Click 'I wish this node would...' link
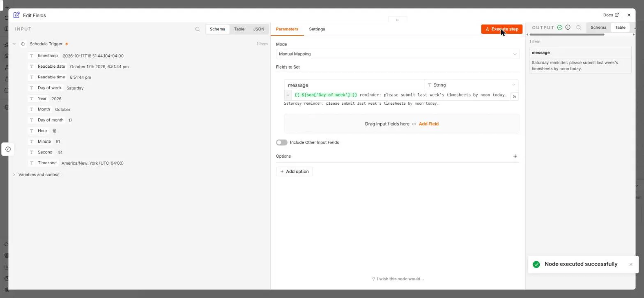This screenshot has width=644, height=298. tap(398, 279)
